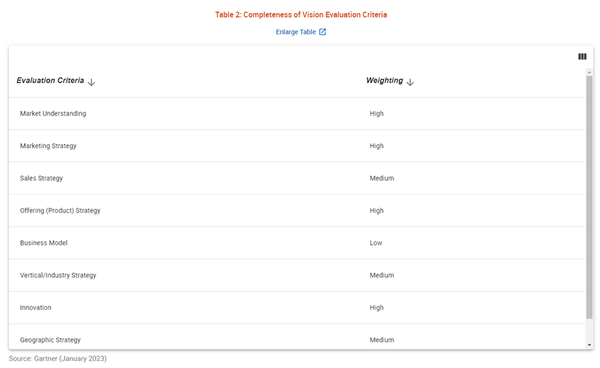Click the Low weighting value
The image size is (600, 368).
[x=376, y=243]
